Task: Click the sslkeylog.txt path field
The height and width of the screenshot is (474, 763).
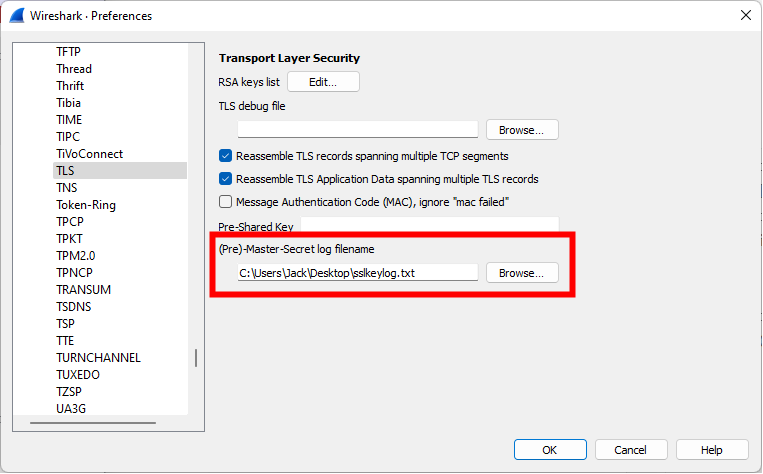Action: pos(358,273)
